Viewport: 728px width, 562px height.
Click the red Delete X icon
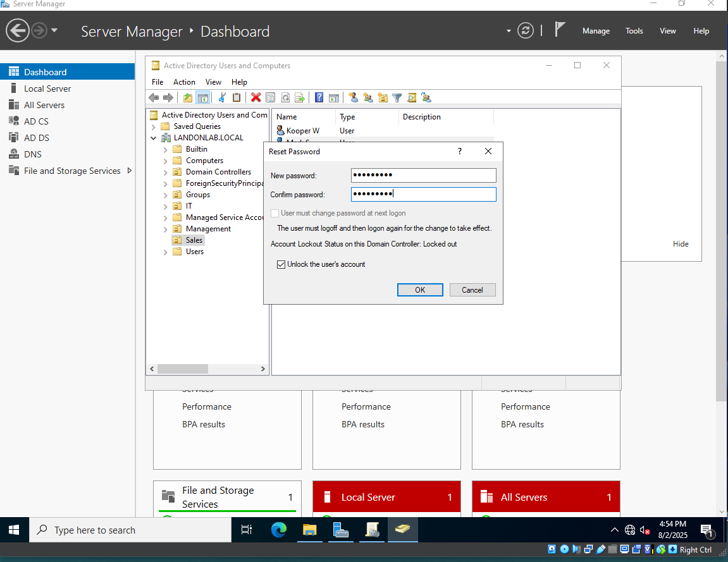256,97
